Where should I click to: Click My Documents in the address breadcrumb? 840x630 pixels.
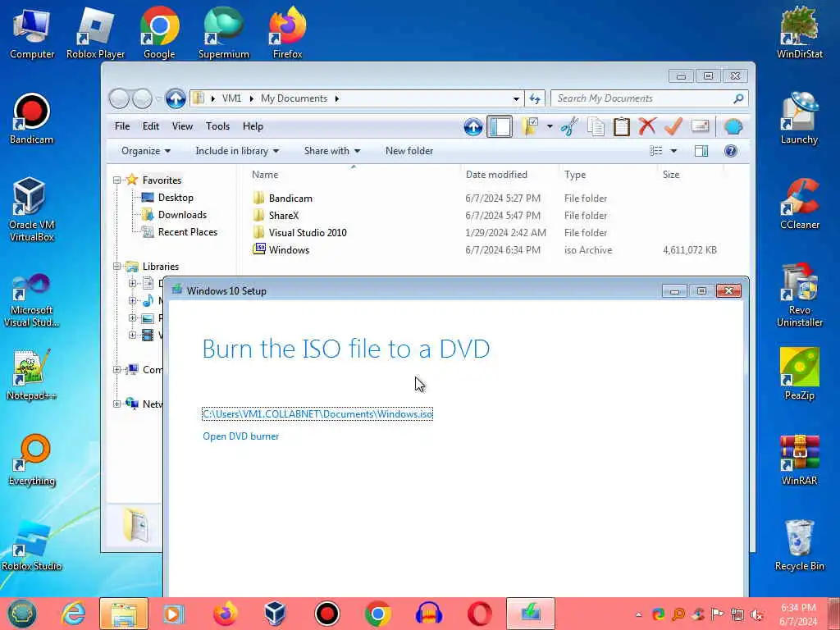click(294, 98)
